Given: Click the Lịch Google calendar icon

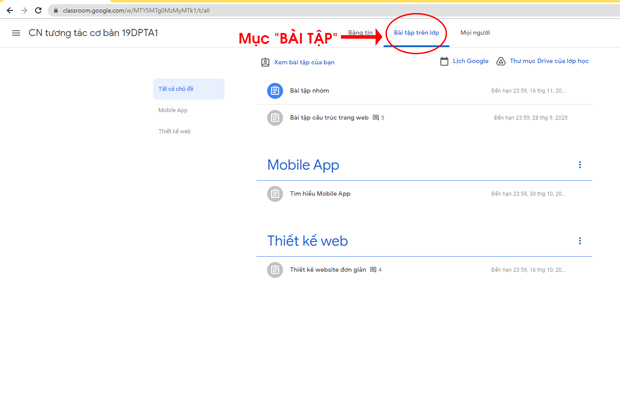Looking at the screenshot, I should pos(444,61).
